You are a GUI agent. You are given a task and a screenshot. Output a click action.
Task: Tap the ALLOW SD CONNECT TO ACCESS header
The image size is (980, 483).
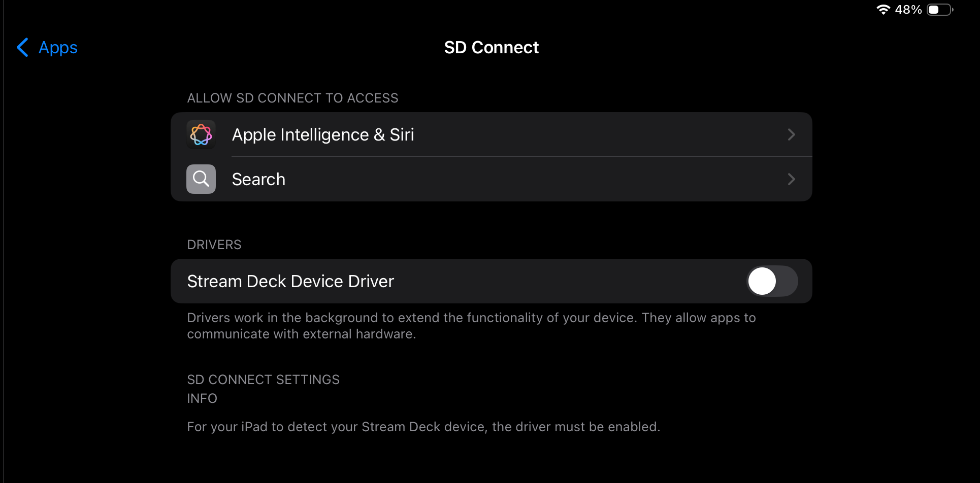[292, 98]
